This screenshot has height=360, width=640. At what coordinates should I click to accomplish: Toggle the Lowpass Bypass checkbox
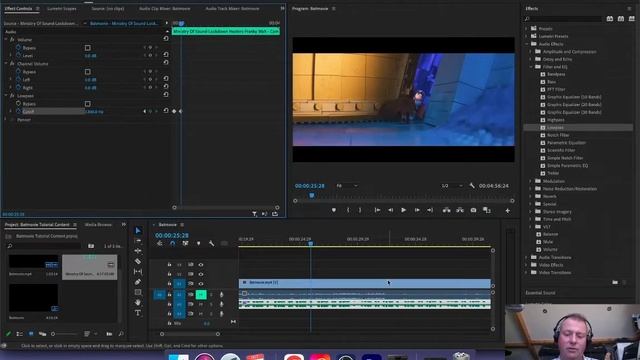click(88, 104)
